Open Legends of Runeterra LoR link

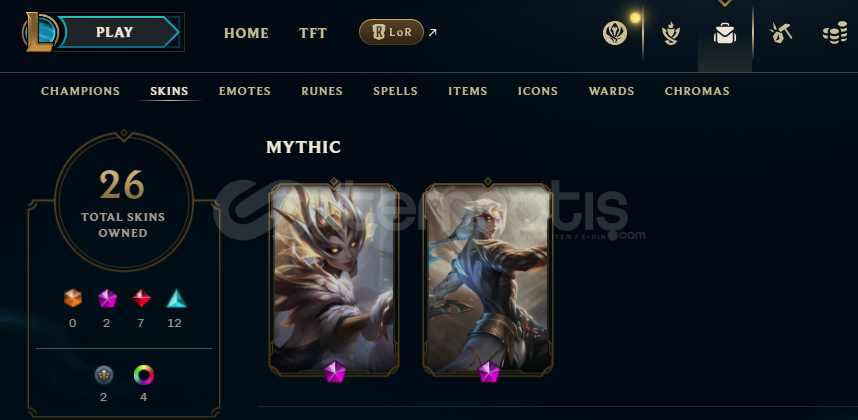click(391, 32)
